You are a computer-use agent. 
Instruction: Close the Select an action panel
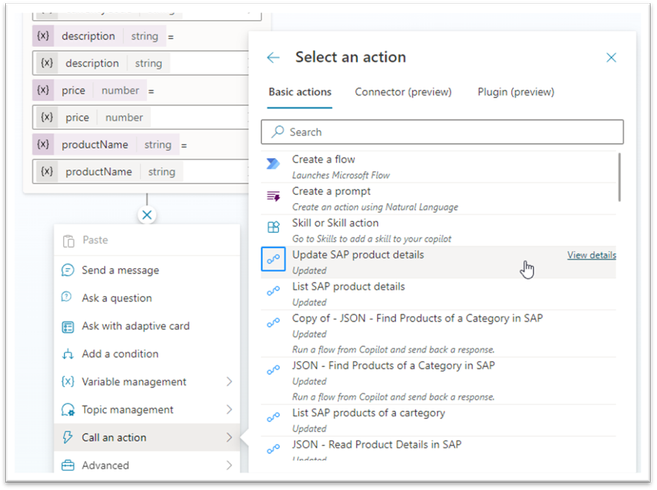(612, 58)
